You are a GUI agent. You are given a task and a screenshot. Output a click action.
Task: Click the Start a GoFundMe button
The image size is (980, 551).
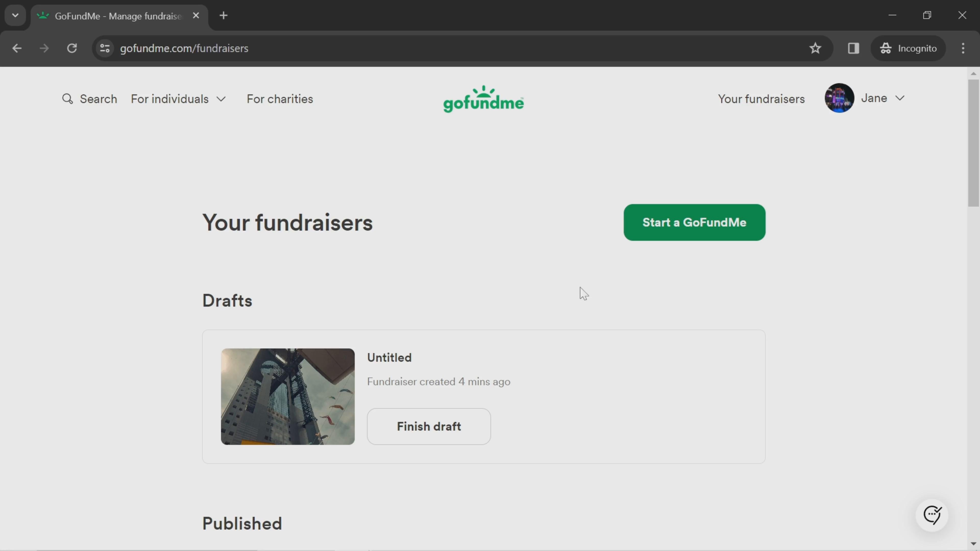(x=694, y=222)
